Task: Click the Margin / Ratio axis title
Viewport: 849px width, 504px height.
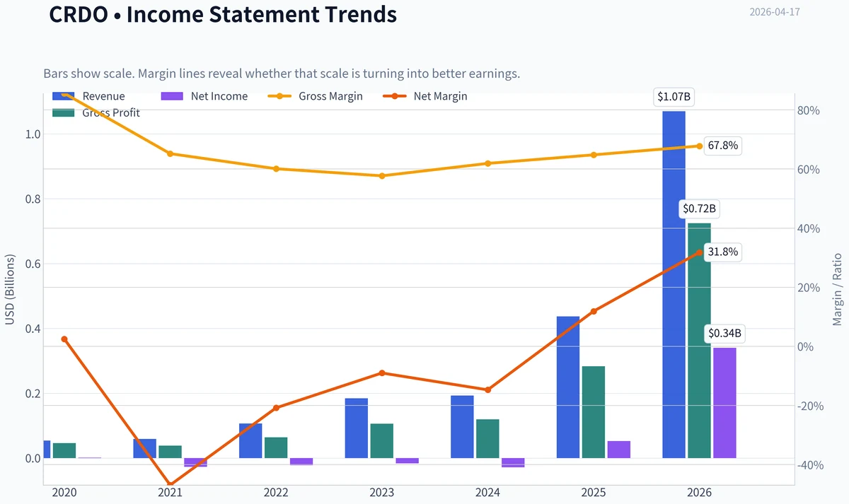Action: point(838,289)
